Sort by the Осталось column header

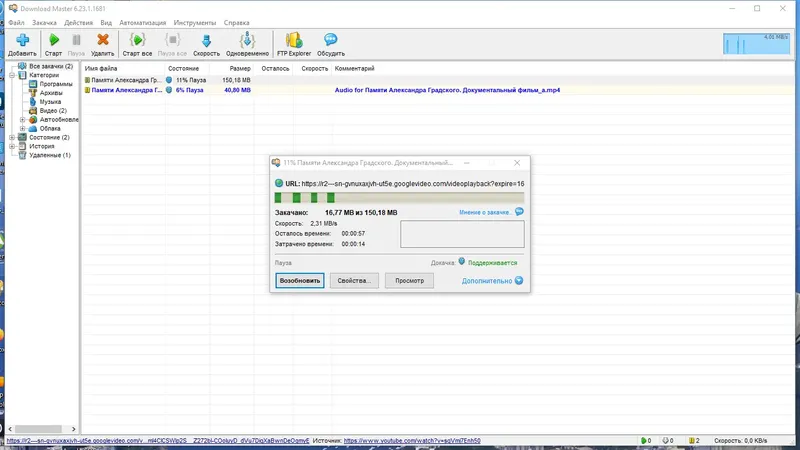pyautogui.click(x=274, y=68)
